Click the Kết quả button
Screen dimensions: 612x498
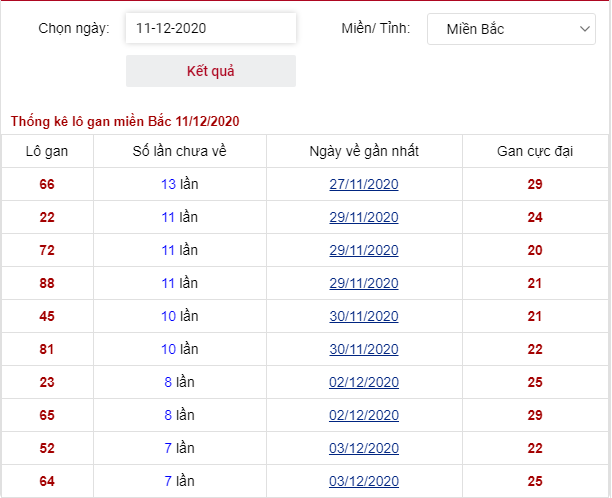pos(211,71)
